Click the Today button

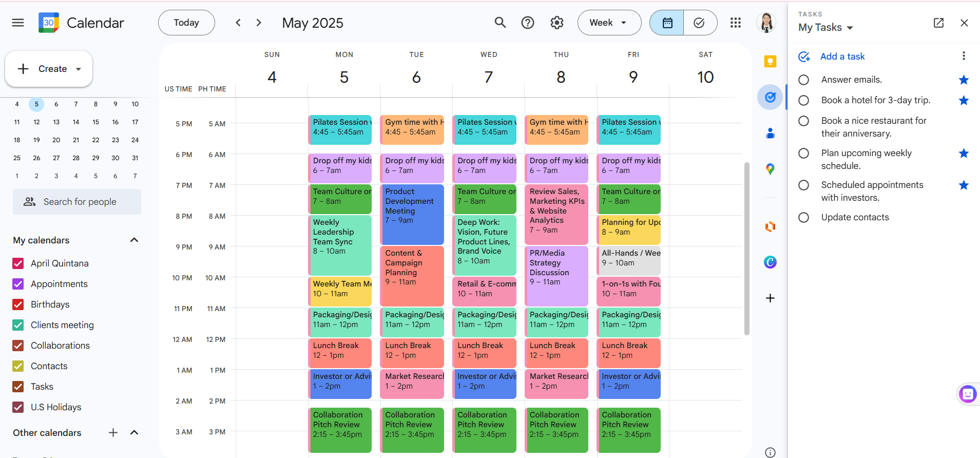pos(186,23)
